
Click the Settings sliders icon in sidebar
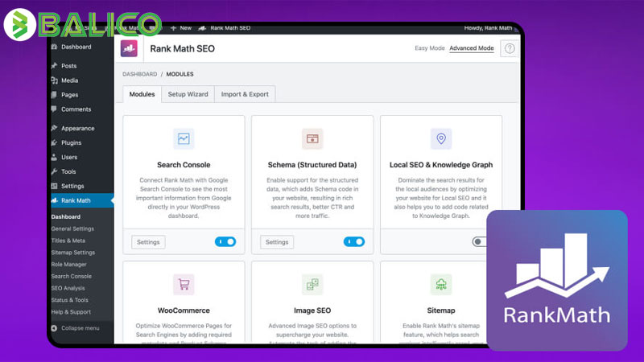[54, 186]
